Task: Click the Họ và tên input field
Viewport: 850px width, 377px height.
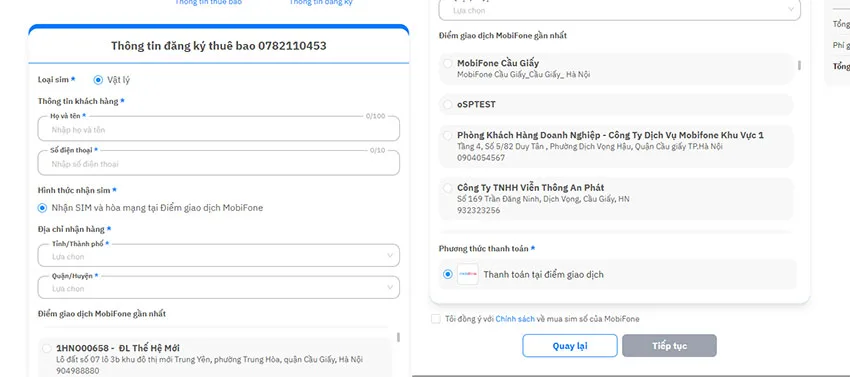Action: (218, 129)
